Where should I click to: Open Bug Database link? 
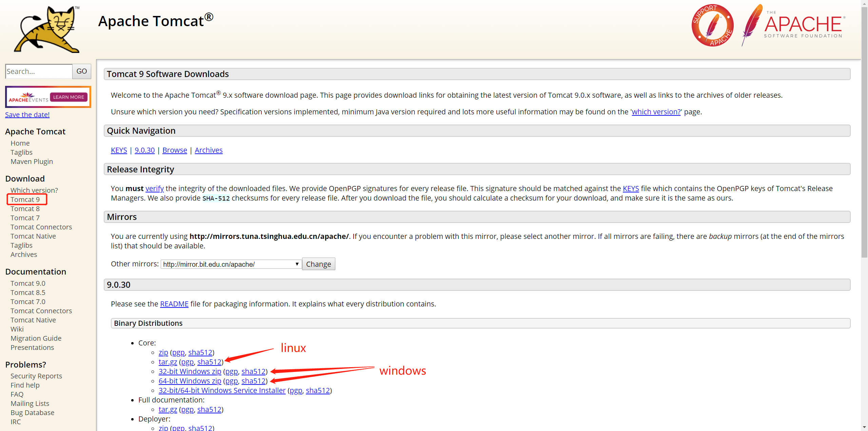pyautogui.click(x=32, y=413)
